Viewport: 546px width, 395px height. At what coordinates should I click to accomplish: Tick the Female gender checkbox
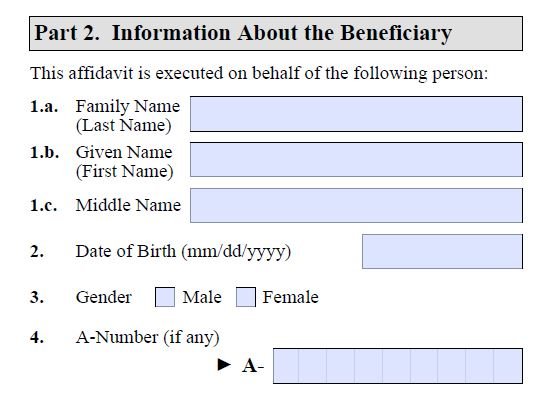pos(246,297)
